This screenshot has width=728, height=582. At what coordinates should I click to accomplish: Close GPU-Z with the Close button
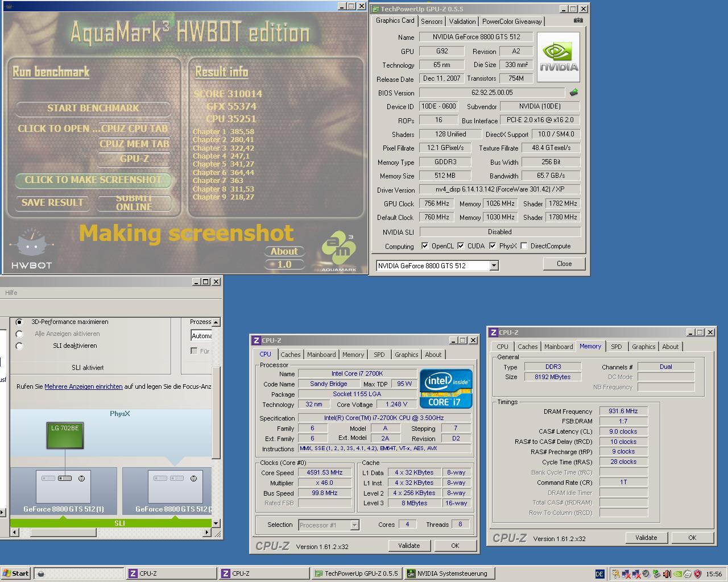coord(564,264)
